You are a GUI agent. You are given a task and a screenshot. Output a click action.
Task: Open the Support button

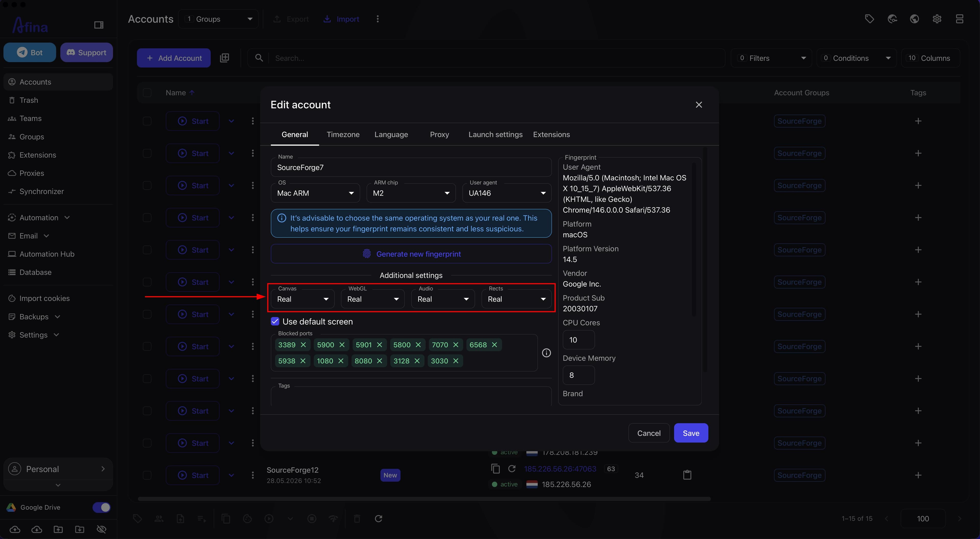pyautogui.click(x=86, y=53)
